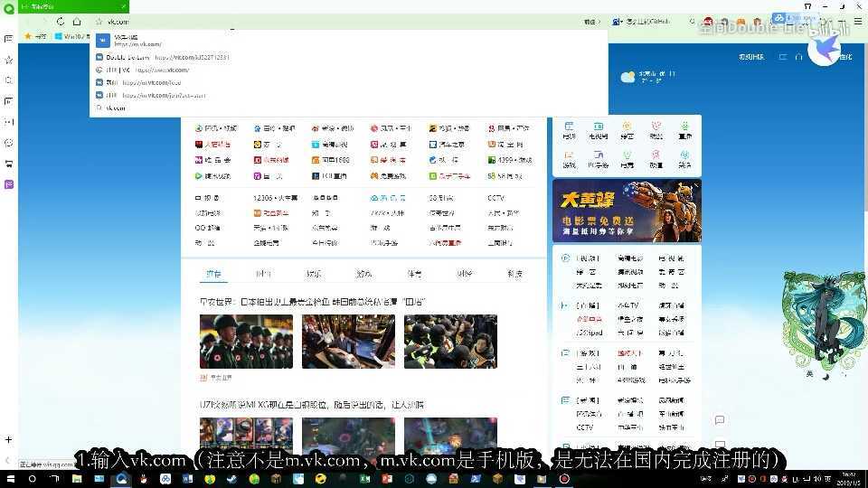Open the sidebar history clock icon
Screen dimensions: 868x488
click(x=9, y=143)
